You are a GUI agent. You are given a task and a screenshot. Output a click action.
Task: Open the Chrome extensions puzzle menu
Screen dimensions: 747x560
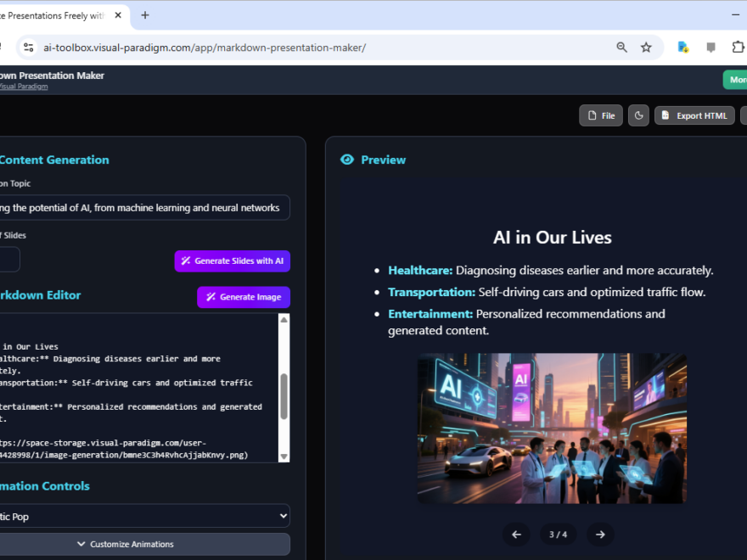coord(739,48)
